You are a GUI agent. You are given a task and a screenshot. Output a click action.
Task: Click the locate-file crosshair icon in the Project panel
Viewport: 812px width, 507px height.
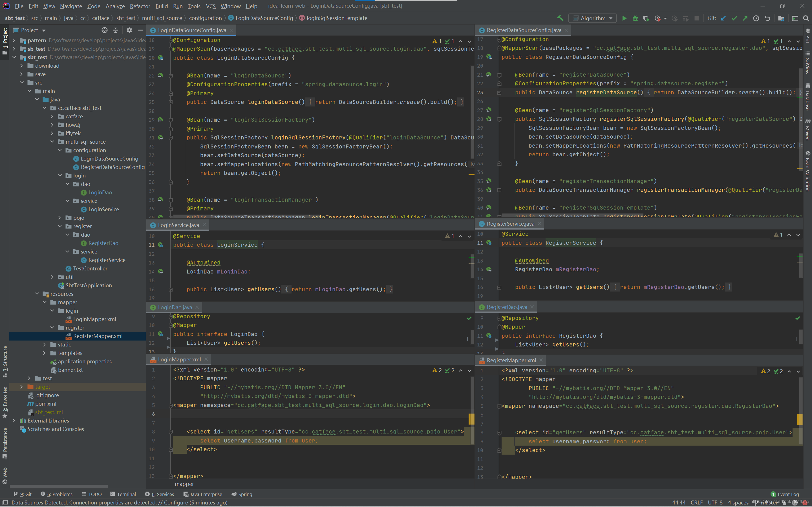pyautogui.click(x=104, y=30)
